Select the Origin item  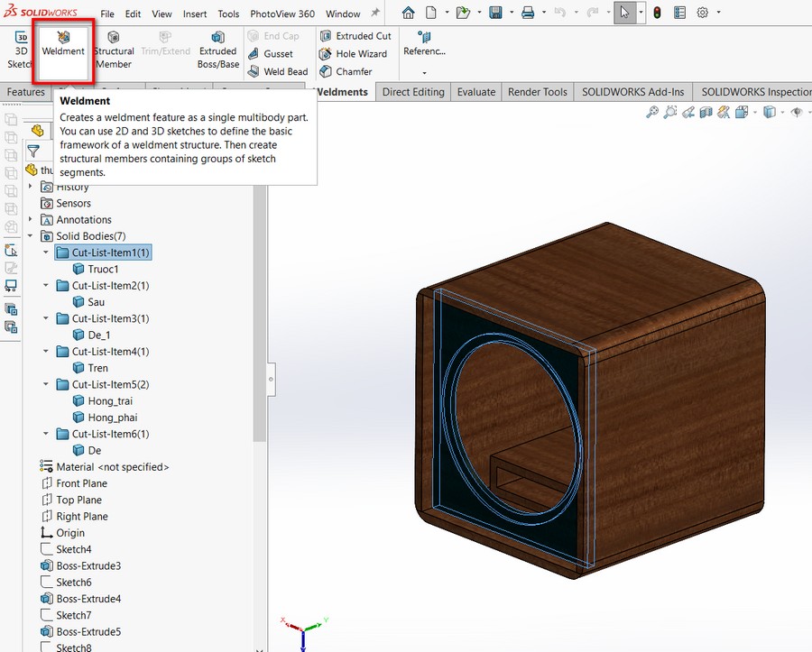pos(62,533)
